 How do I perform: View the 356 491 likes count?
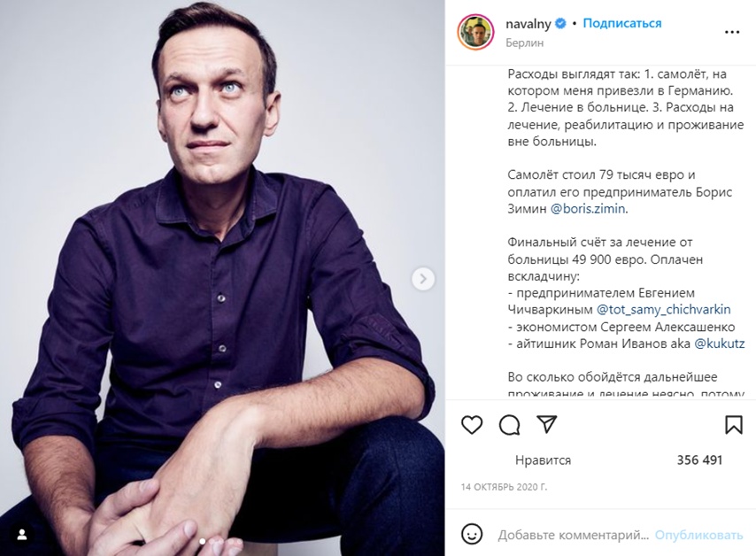click(x=699, y=460)
